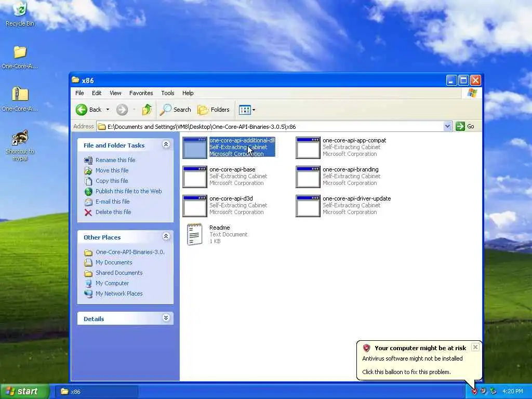Click Delete this file link

coord(113,212)
